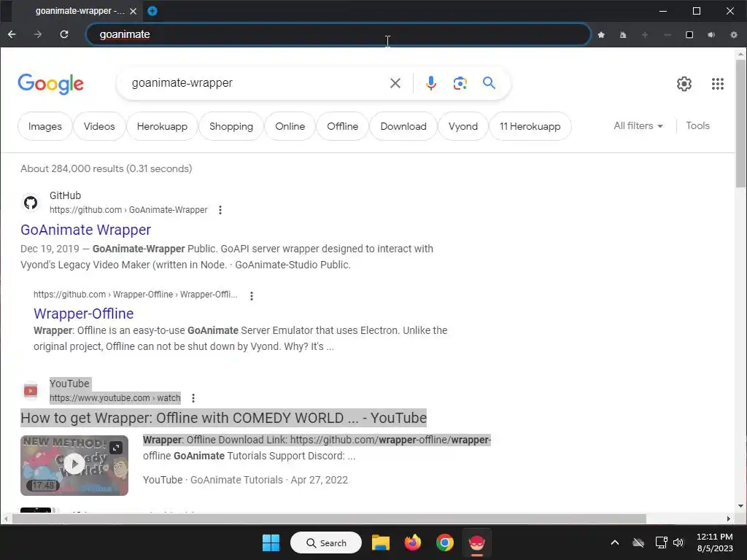The height and width of the screenshot is (560, 747).
Task: Filter results by Videos
Action: coord(99,126)
